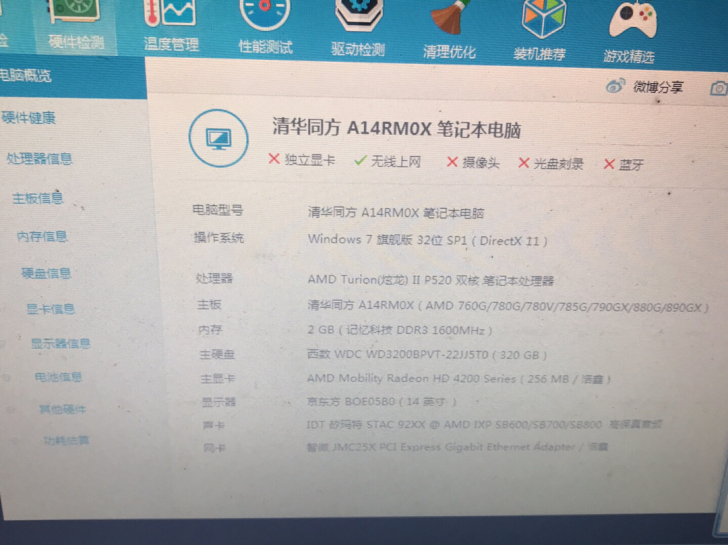Open the 硬件检测 hardware detection tab
This screenshot has height=545, width=728.
(76, 26)
